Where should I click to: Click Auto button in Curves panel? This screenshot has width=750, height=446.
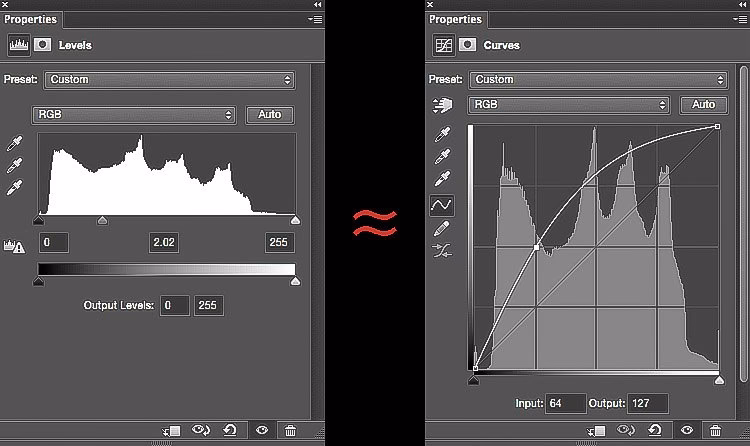point(704,105)
